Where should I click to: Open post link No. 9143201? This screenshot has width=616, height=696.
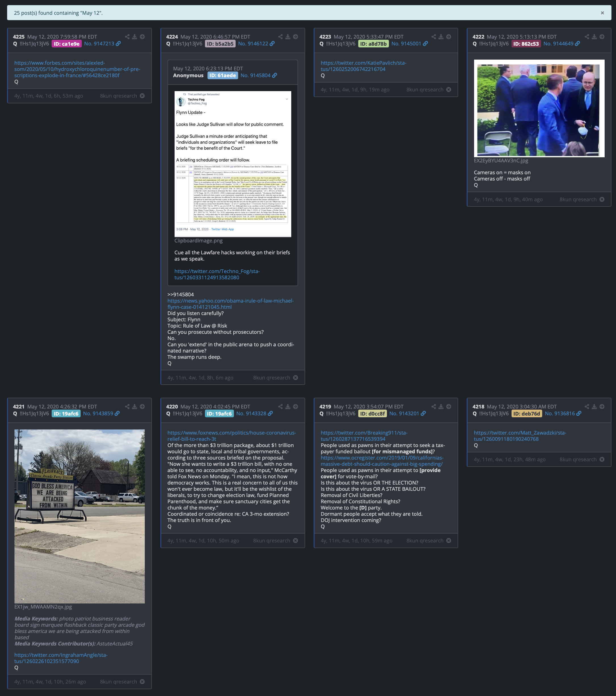[x=407, y=413]
